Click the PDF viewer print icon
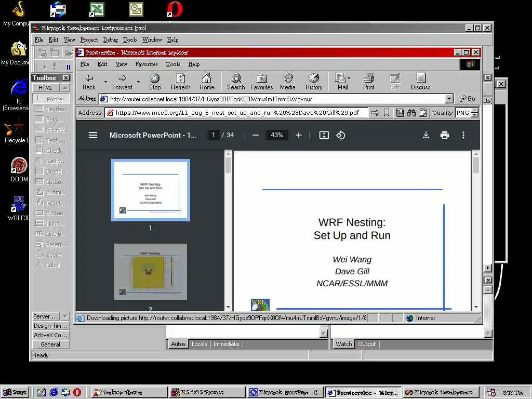 tap(445, 136)
